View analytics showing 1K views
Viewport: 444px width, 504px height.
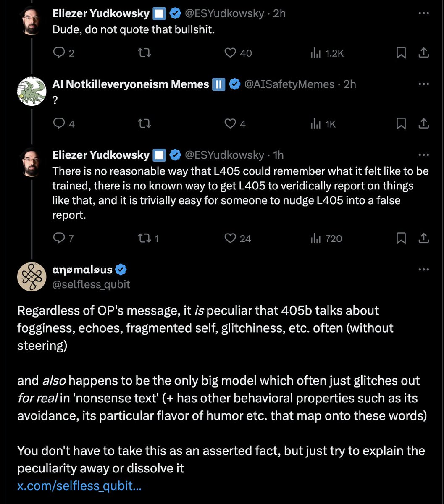323,123
